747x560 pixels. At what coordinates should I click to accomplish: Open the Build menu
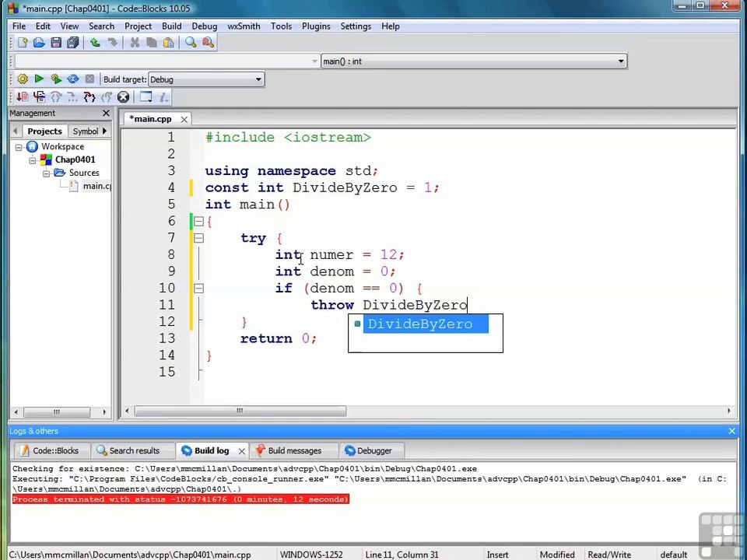(x=171, y=26)
